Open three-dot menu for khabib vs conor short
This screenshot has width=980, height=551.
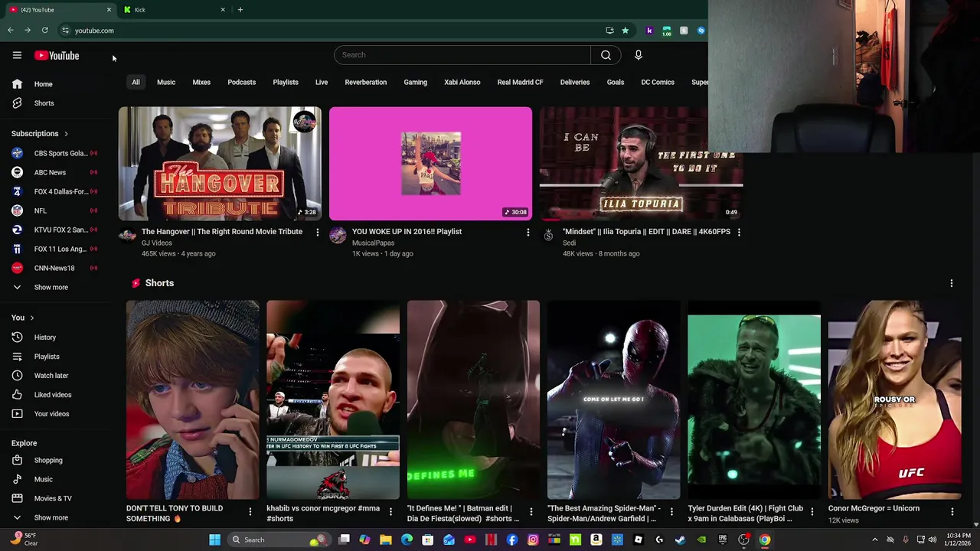[390, 511]
